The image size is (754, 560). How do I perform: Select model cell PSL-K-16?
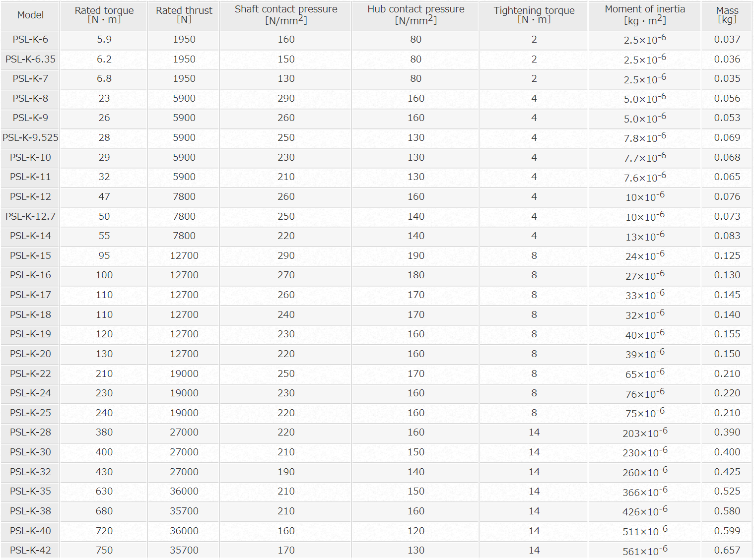[x=30, y=275]
